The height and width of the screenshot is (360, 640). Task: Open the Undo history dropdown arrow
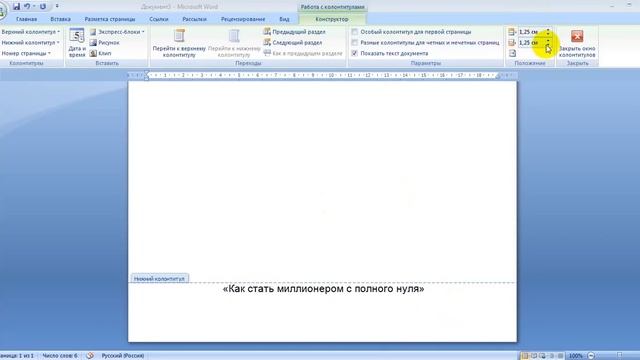tap(34, 7)
